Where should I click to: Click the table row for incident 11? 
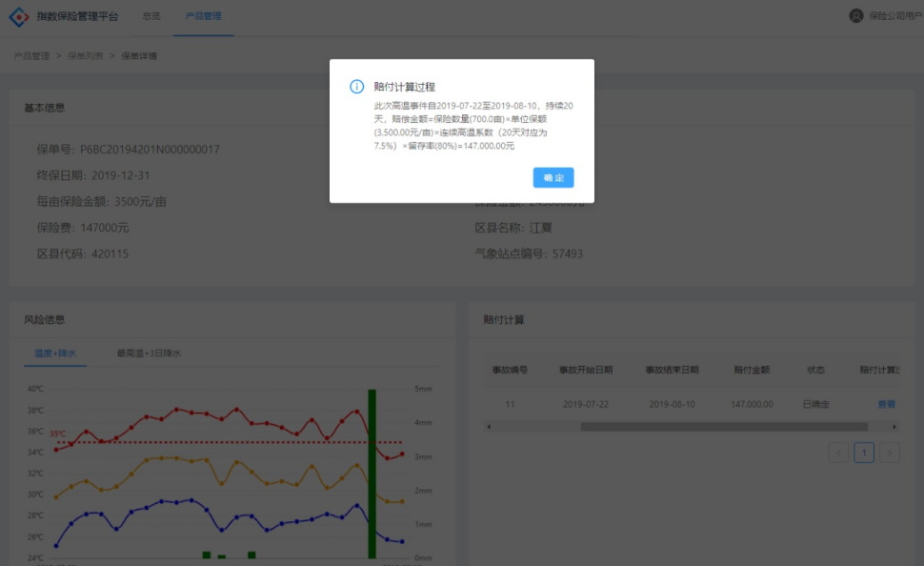(x=667, y=403)
